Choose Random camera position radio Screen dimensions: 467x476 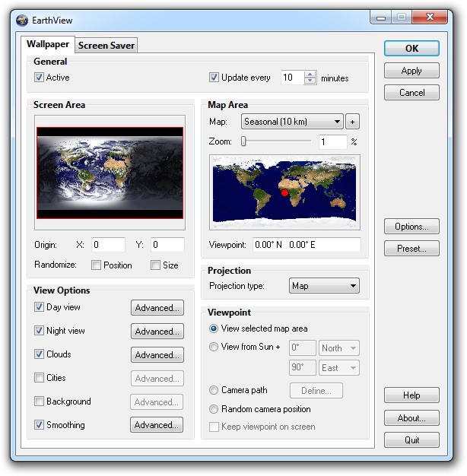[x=214, y=409]
